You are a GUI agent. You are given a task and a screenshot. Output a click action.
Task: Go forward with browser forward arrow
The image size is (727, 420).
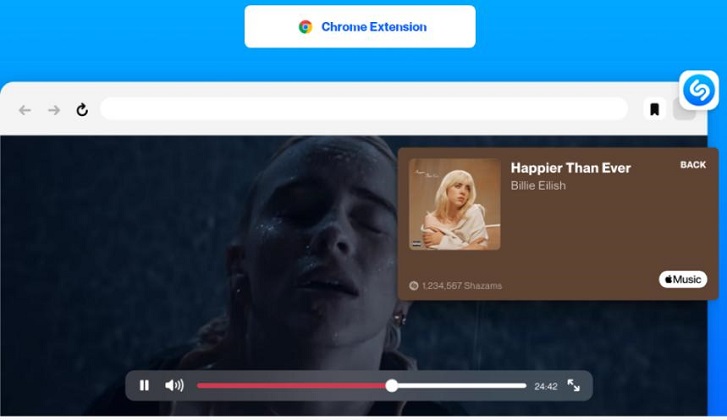54,110
